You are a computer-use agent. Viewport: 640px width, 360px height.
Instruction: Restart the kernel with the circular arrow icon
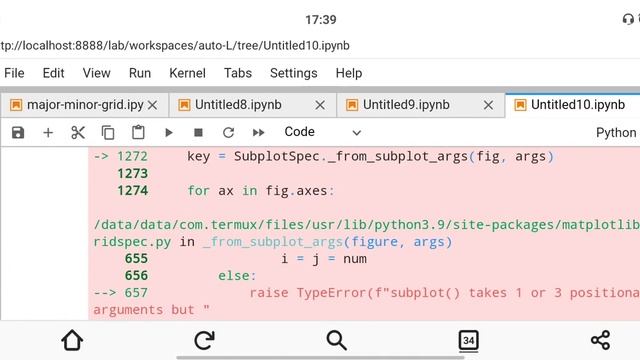point(229,133)
